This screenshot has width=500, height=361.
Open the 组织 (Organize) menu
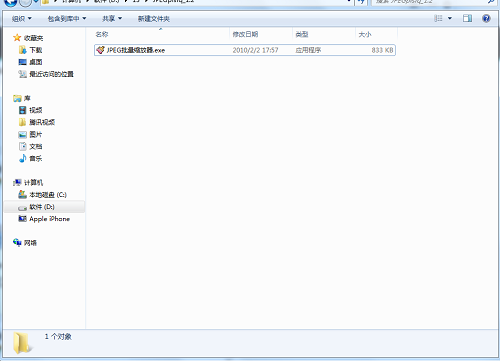click(x=22, y=19)
